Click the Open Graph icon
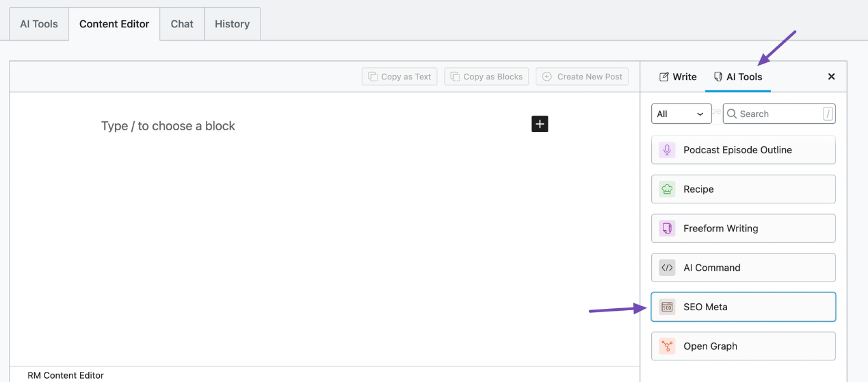This screenshot has height=382, width=868. pyautogui.click(x=667, y=346)
